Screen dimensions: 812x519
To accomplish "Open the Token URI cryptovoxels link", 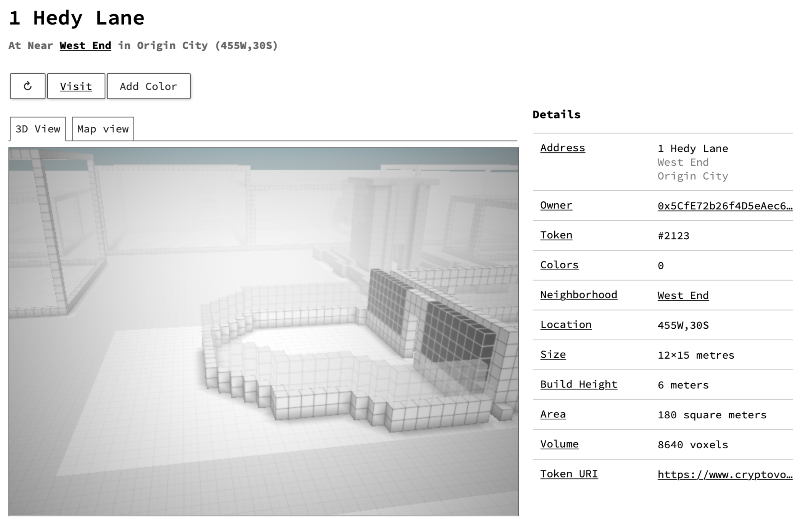I will coord(724,474).
